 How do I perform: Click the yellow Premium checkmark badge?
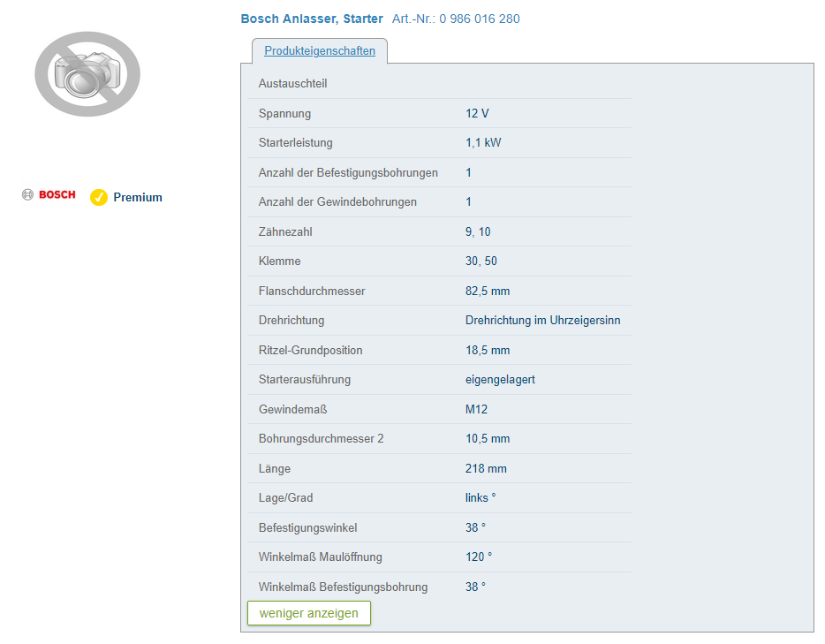[99, 197]
